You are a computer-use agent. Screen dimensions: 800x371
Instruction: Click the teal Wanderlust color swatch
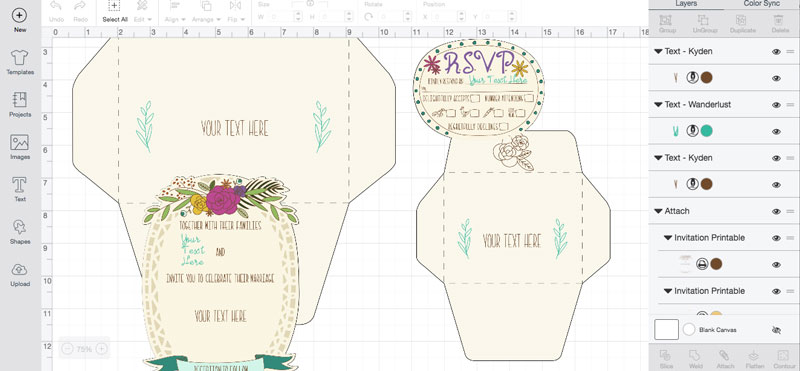pos(706,131)
